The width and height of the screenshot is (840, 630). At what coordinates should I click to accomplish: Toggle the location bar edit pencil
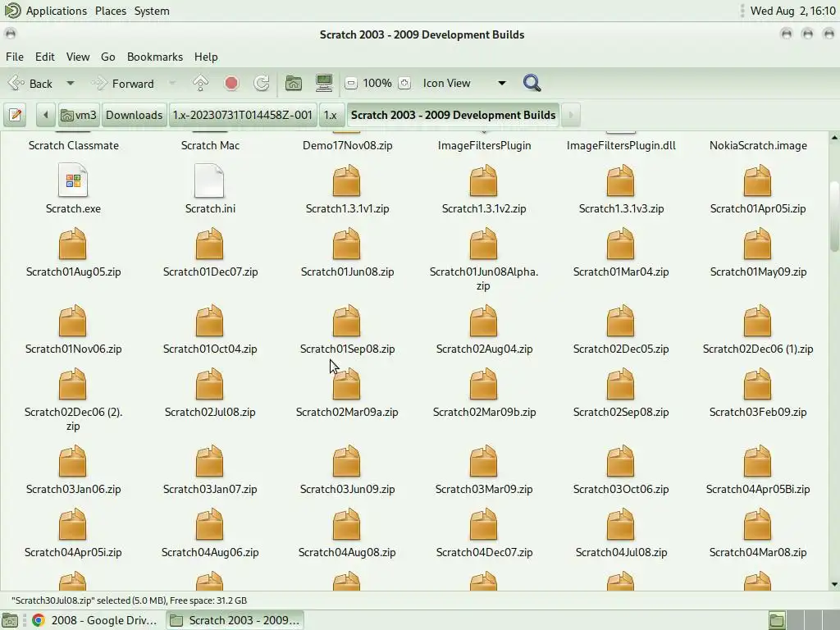[x=15, y=115]
